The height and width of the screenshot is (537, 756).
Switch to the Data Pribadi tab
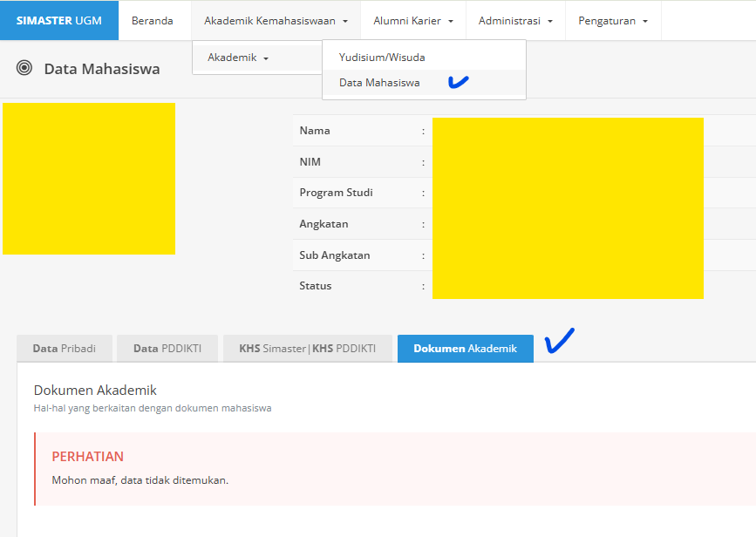[64, 349]
